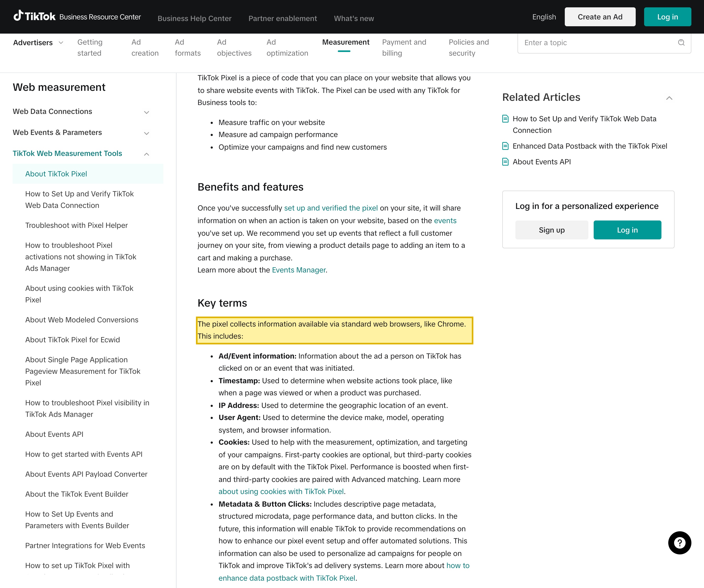The image size is (704, 588).
Task: Click document icon beside How to Set Up and Verify
Action: tap(505, 119)
